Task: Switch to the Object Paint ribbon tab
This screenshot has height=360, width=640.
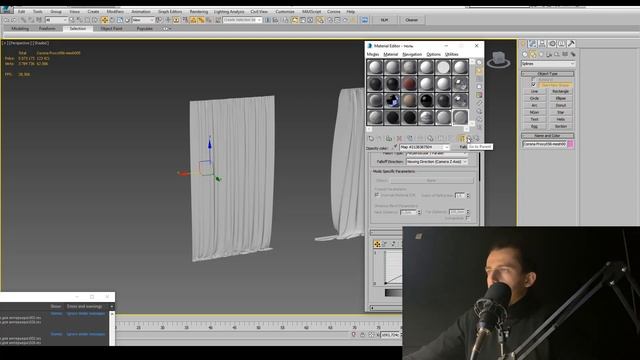Action: pos(111,29)
